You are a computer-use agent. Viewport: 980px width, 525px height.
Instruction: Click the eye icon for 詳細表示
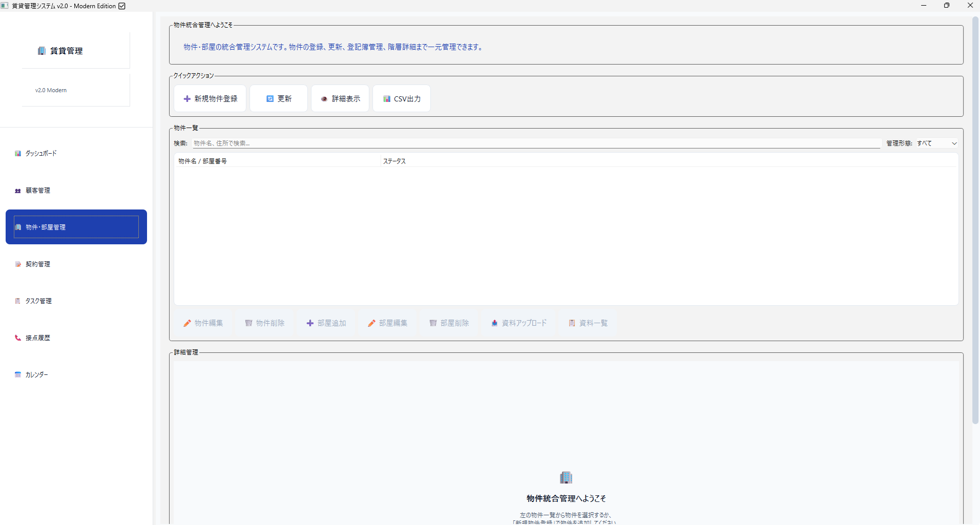tap(324, 99)
